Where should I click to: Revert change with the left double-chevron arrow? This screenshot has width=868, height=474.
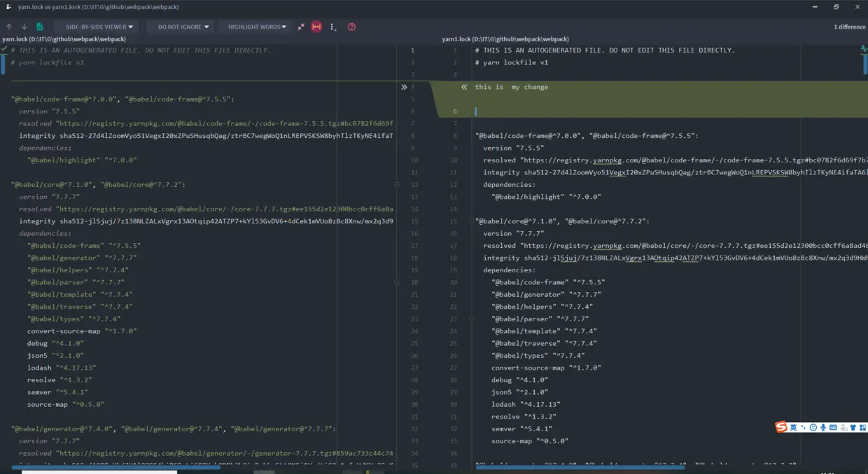point(464,87)
